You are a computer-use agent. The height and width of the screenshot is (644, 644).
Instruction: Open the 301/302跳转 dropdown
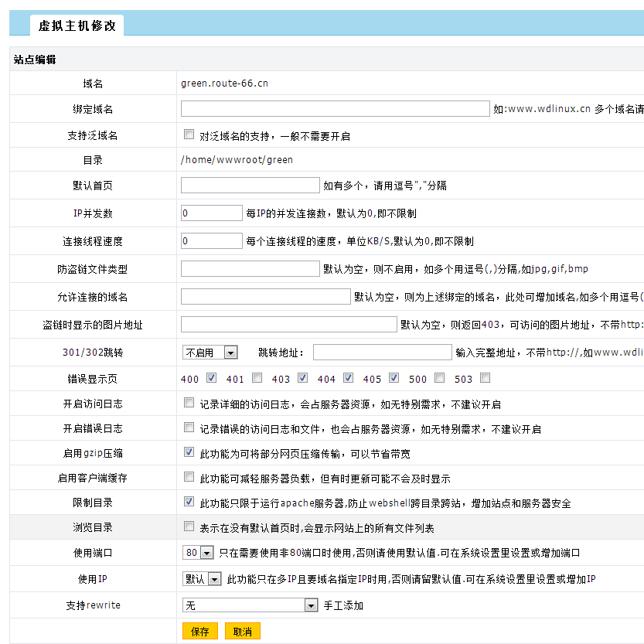coord(210,353)
